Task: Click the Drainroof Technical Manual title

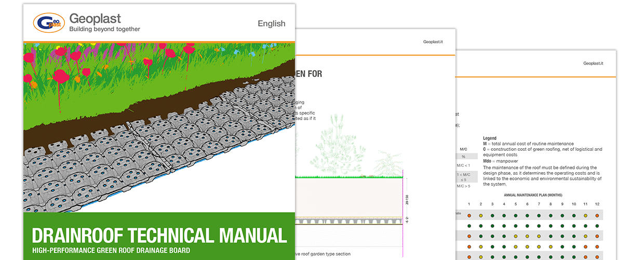Action: (159, 235)
